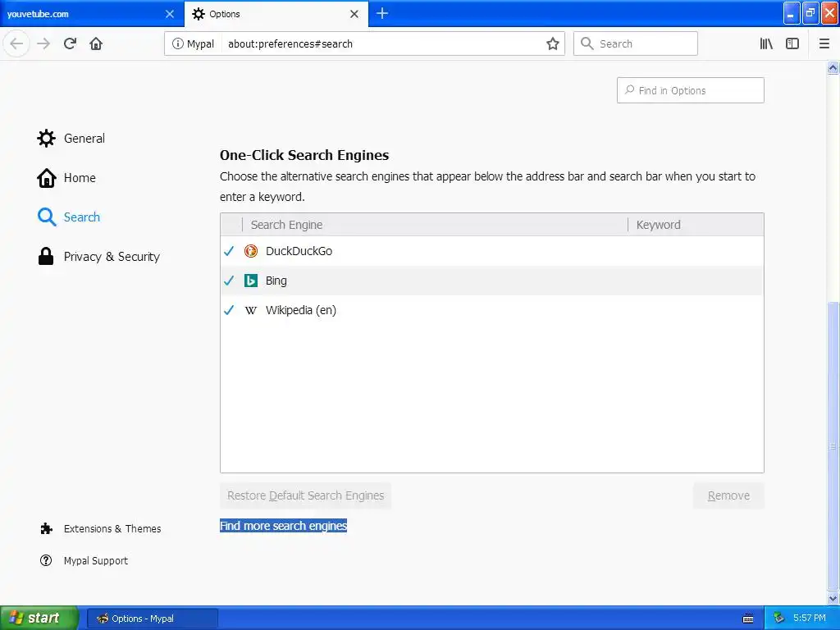Open the hamburger application menu
This screenshot has height=630, width=840.
pyautogui.click(x=824, y=44)
